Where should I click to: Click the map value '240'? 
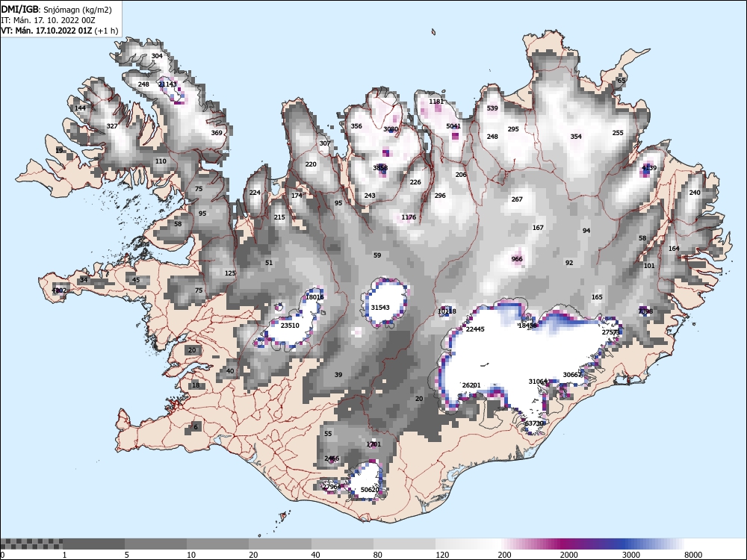(695, 193)
